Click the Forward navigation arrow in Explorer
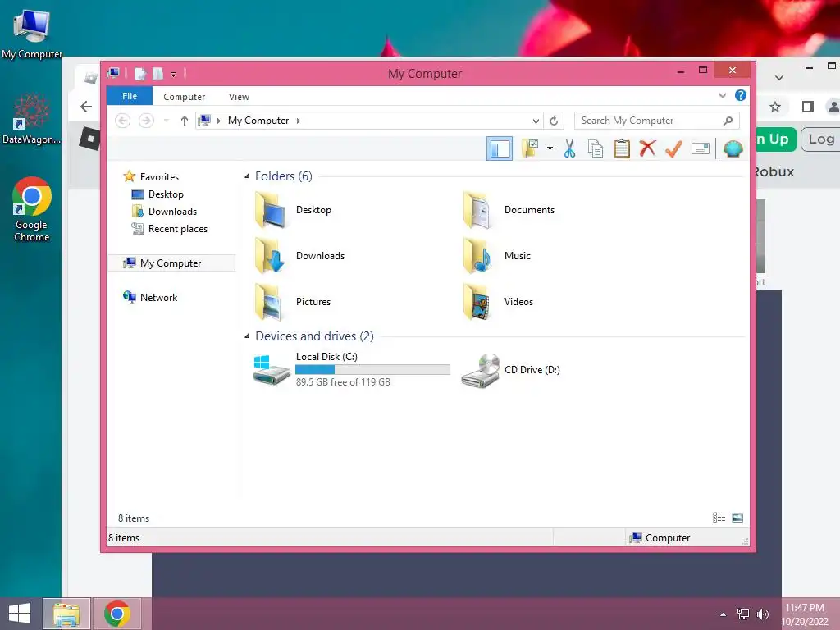The image size is (840, 630). coord(146,121)
